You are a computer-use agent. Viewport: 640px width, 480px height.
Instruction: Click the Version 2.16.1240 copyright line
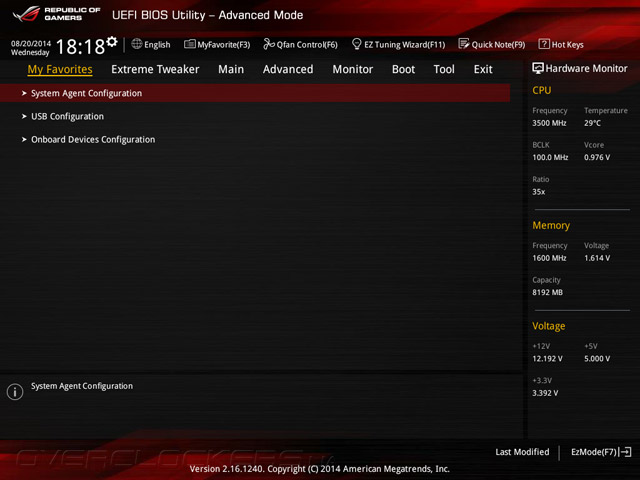pyautogui.click(x=320, y=469)
